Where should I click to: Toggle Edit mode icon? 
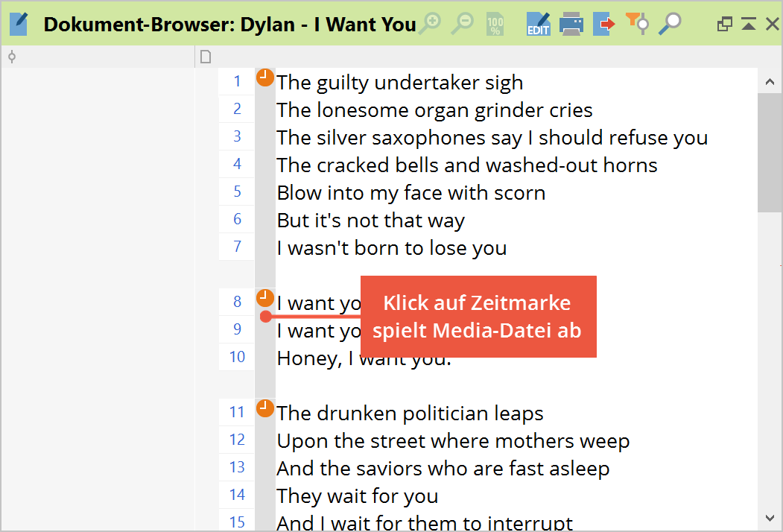pos(539,24)
